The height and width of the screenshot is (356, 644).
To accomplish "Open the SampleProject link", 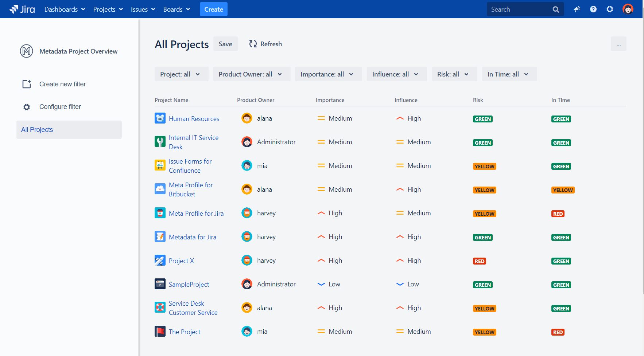I will [x=189, y=284].
